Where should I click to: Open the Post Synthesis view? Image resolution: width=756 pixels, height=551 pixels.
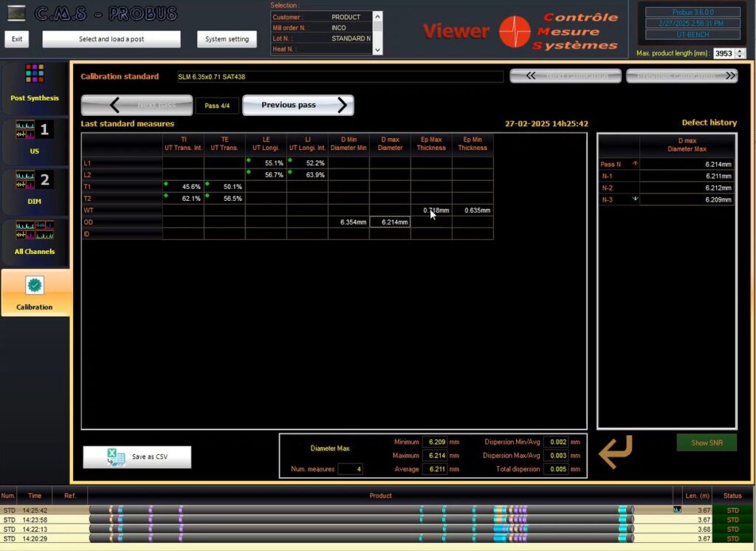pyautogui.click(x=35, y=83)
